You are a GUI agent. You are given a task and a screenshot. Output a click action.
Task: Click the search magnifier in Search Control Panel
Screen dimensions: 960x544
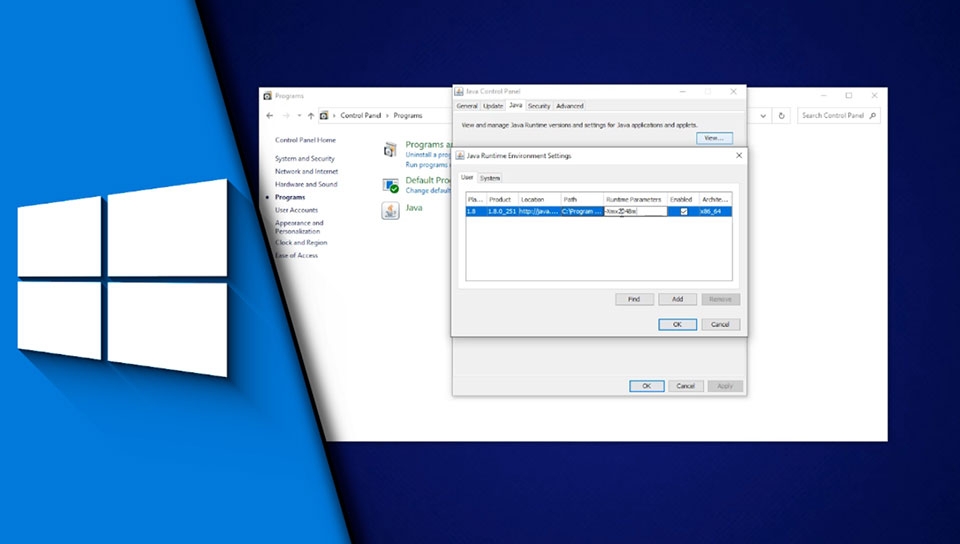(872, 115)
